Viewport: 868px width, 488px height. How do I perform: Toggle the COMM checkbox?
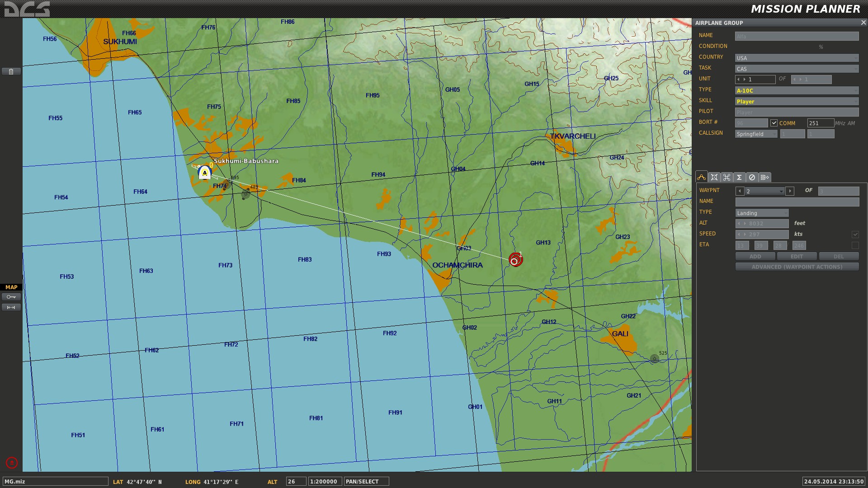(774, 123)
